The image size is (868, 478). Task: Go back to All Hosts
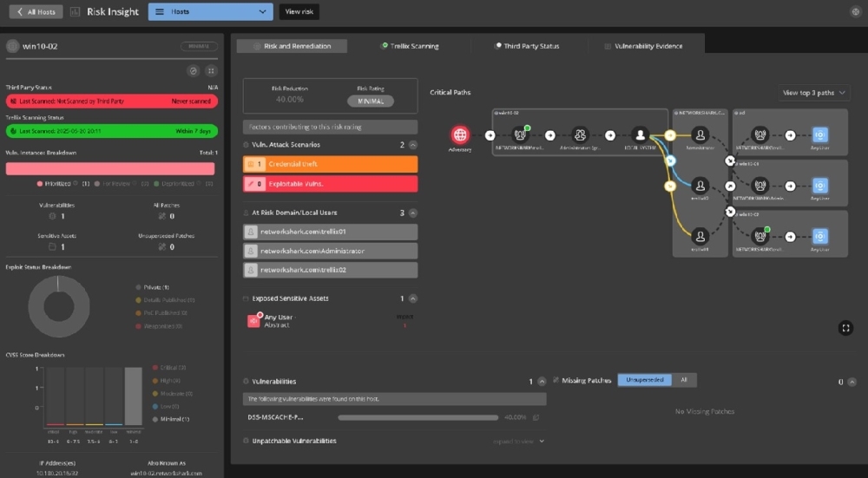[x=36, y=11]
